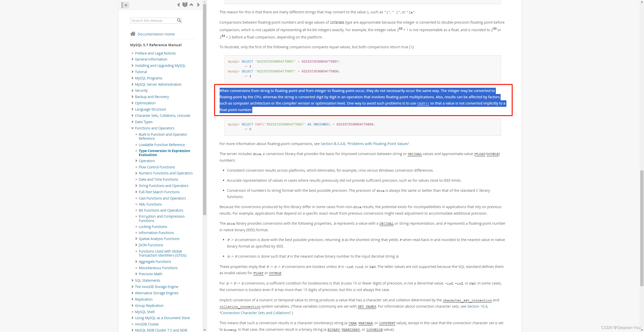Expand the SQL Statements section arrow
This screenshot has width=644, height=332.
133,280
